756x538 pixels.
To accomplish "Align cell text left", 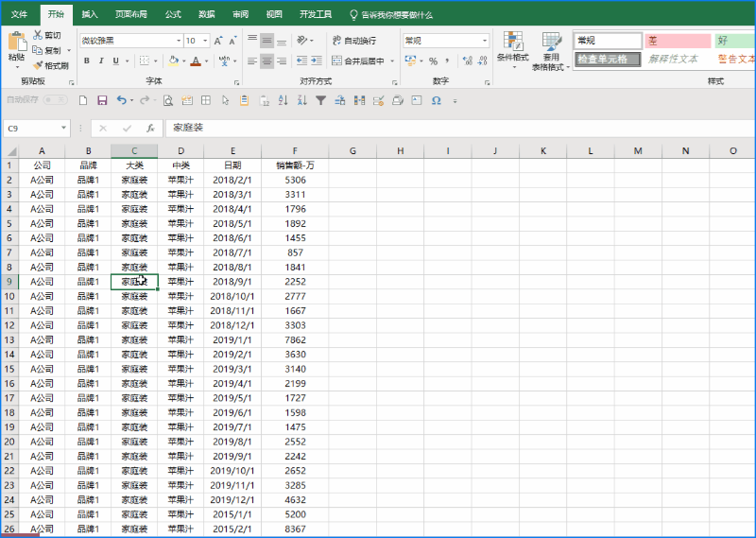I will coord(252,61).
